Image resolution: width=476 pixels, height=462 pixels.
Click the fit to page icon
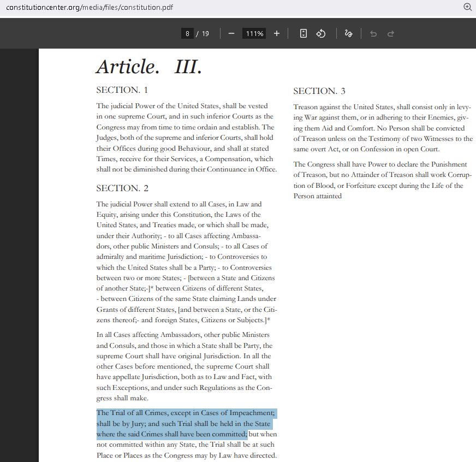point(304,33)
